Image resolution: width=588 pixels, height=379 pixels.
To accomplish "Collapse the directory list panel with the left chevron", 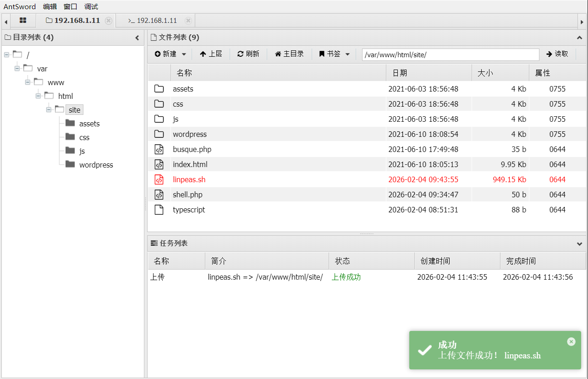I will (137, 38).
